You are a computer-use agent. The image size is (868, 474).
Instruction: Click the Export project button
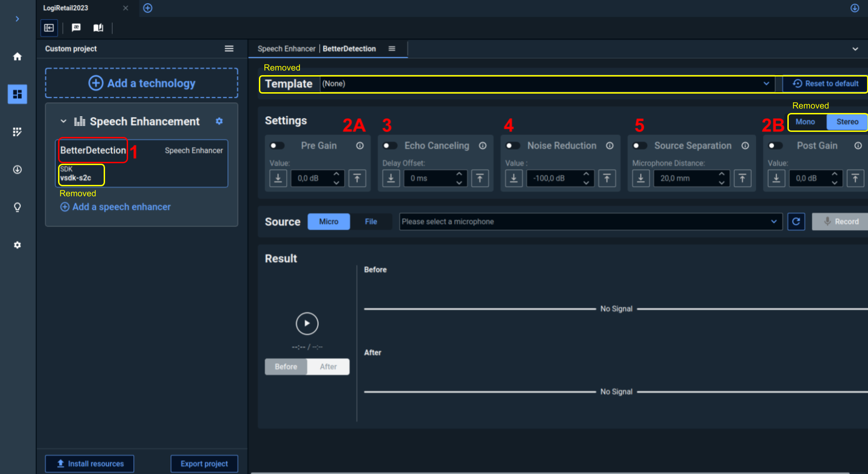coord(204,463)
